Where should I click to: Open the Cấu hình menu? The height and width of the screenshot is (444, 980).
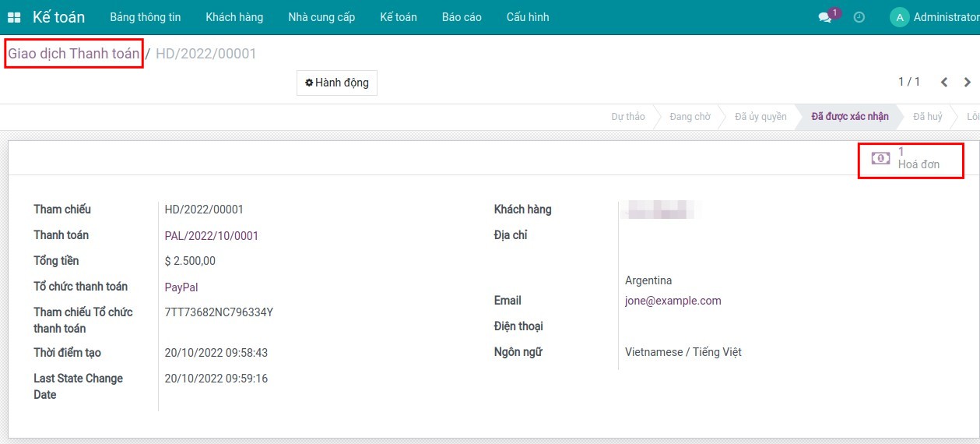[528, 17]
